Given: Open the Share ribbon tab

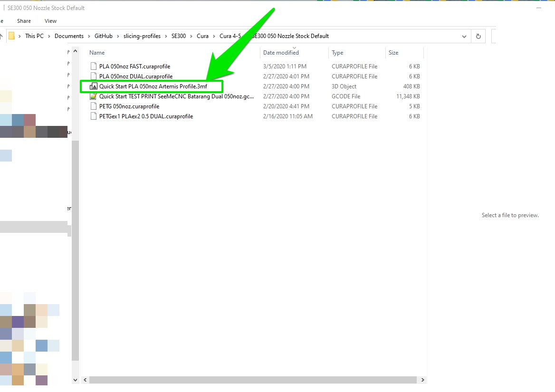Looking at the screenshot, I should tap(24, 21).
